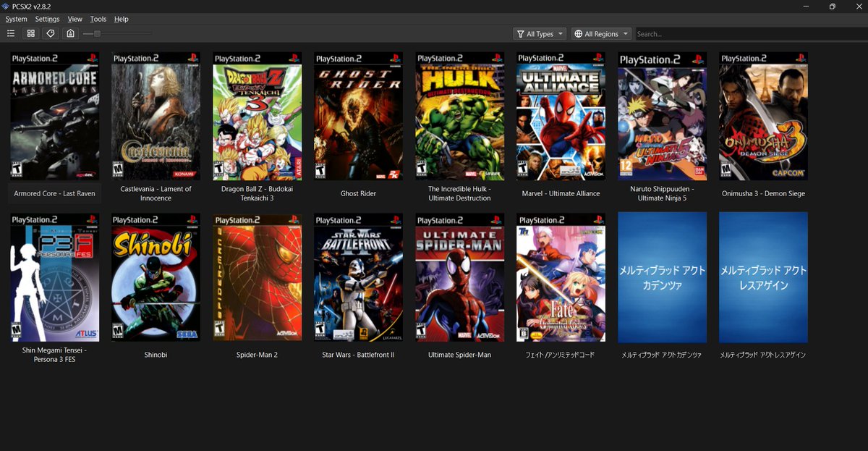Open the Tools menu
Image resolution: width=868 pixels, height=451 pixels.
pyautogui.click(x=98, y=19)
